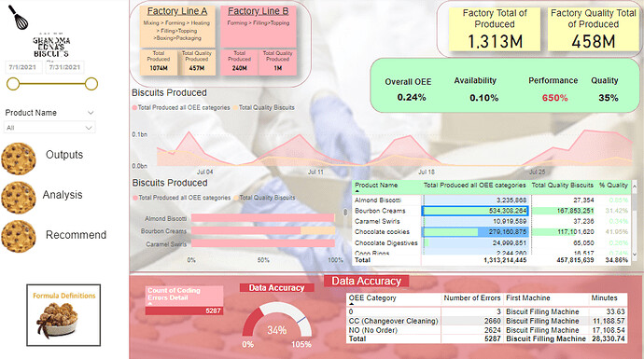
Task: Click the 5287 coding errors bar
Action: tap(184, 311)
